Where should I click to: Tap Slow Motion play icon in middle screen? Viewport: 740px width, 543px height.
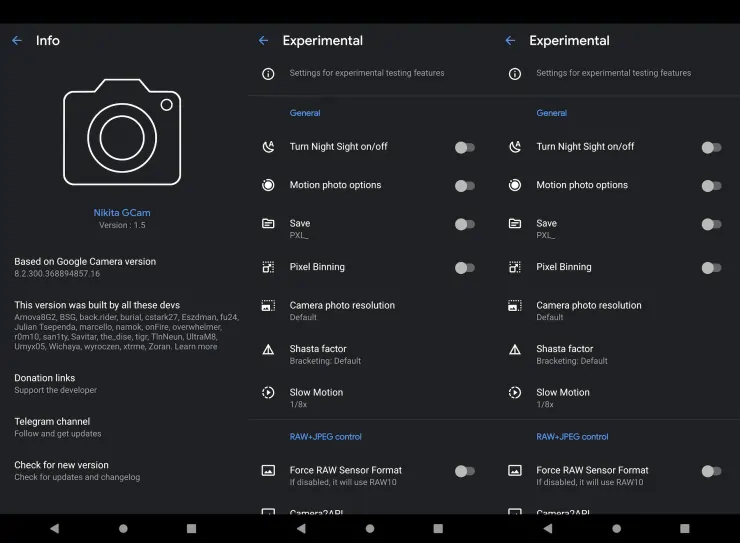coord(268,393)
